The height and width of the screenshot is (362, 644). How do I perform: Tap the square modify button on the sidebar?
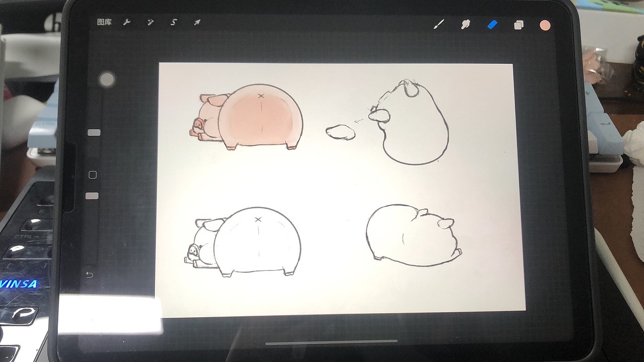(x=92, y=174)
